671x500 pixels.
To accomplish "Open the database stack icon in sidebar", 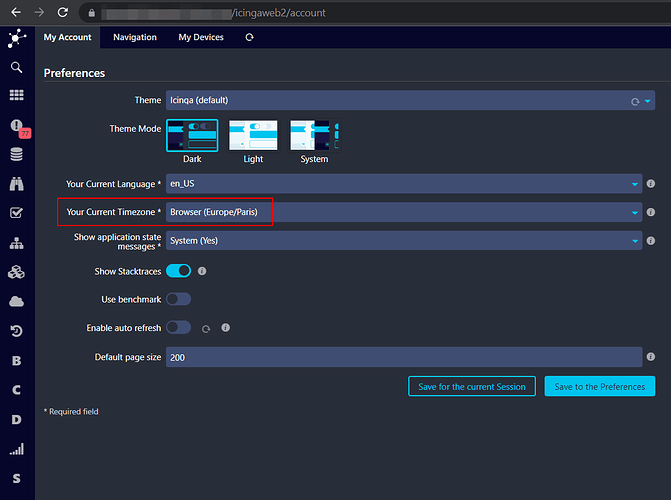I will tap(17, 155).
